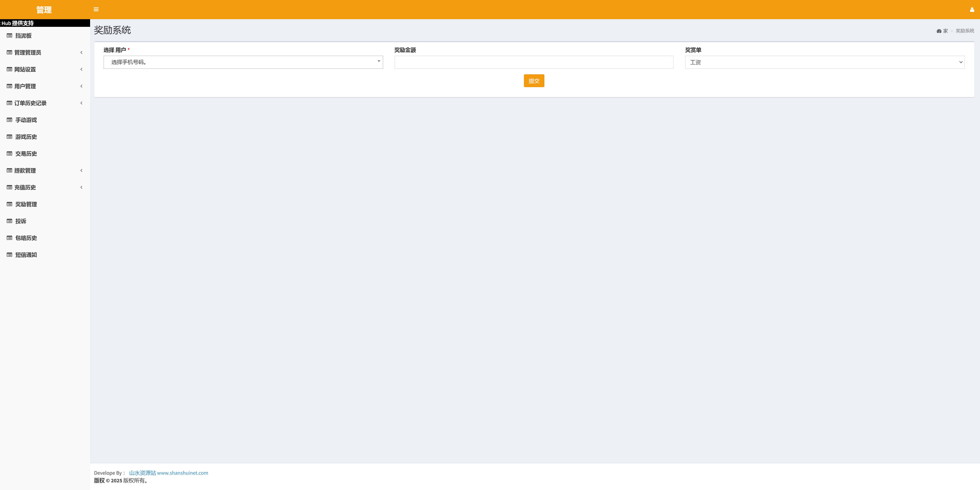Click the icon beside 手动游戏
Viewport: 980px width, 490px height.
9,120
